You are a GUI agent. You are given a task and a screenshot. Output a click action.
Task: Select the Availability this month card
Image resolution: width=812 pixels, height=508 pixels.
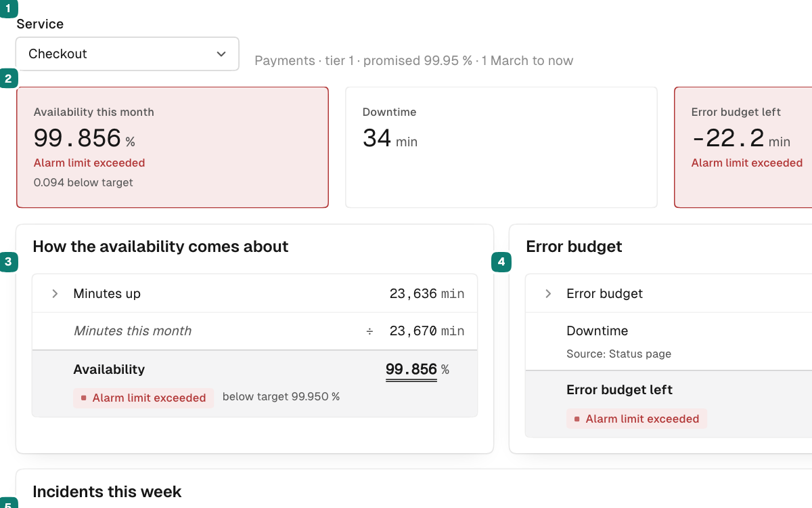point(173,147)
